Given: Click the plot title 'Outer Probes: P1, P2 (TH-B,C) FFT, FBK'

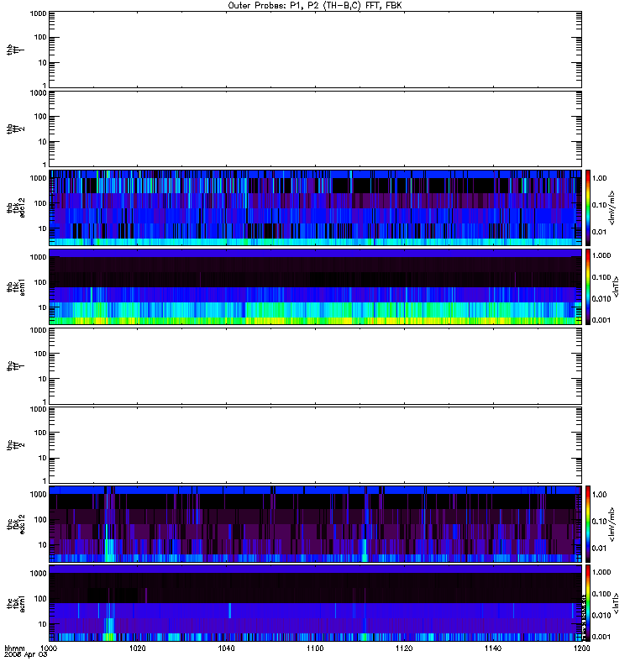Looking at the screenshot, I should coord(315,6).
